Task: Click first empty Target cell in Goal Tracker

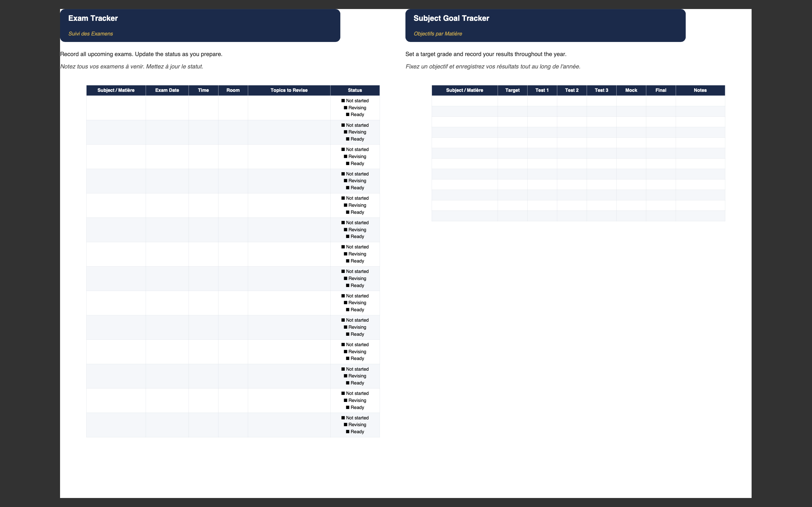Action: pos(512,101)
